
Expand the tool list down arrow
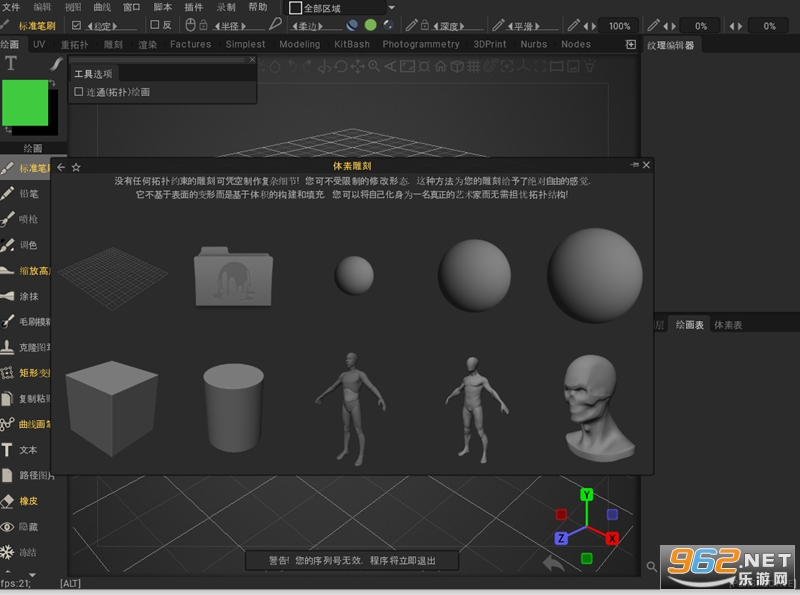(x=32, y=574)
